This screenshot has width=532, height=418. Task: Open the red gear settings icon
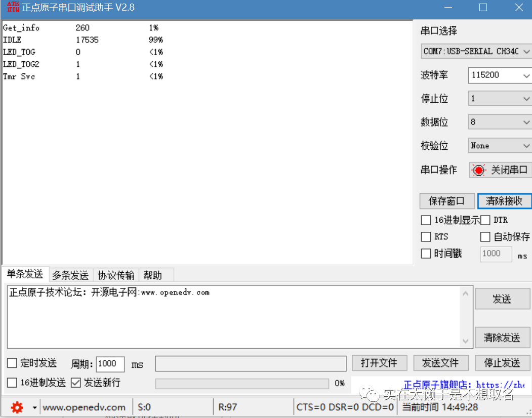17,407
